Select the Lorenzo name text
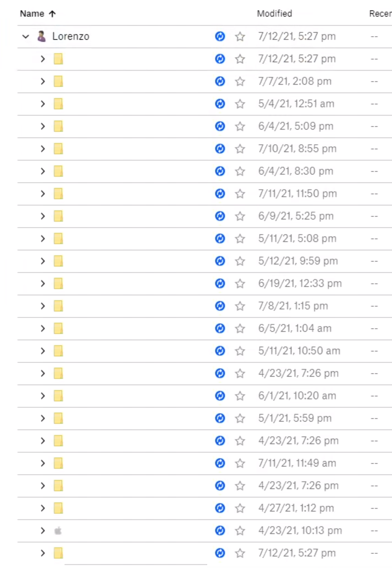Screen dimensions: 392x568 pos(71,36)
